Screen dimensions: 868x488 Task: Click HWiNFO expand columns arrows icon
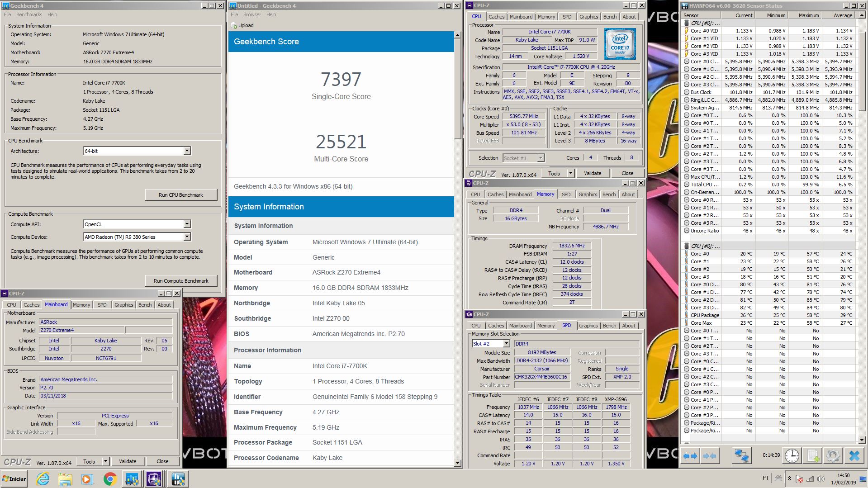pos(690,456)
